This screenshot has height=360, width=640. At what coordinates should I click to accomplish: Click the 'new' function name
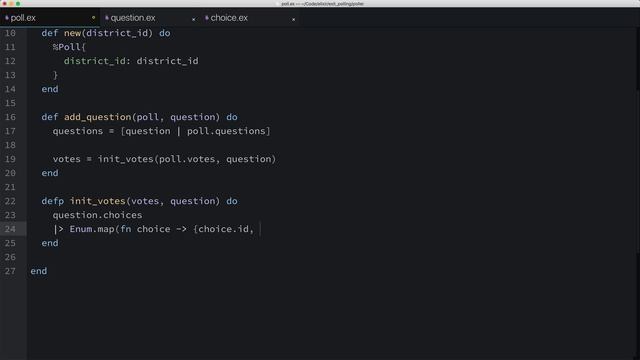tap(72, 33)
